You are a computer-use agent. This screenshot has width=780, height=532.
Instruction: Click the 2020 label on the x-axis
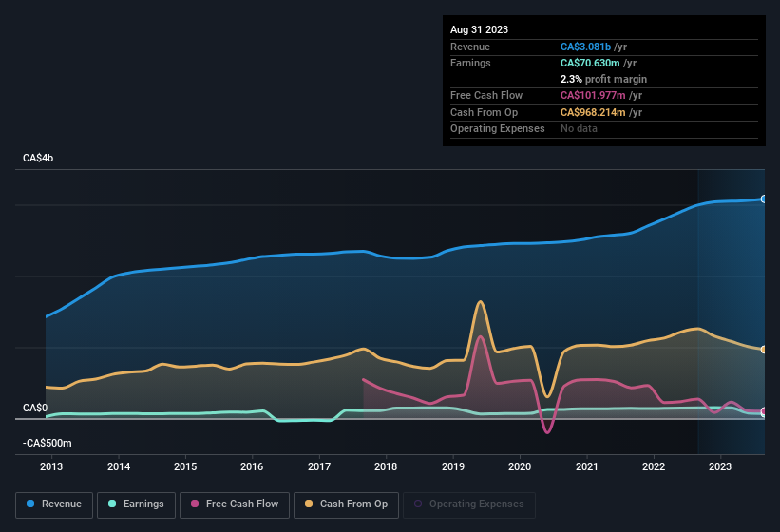point(520,466)
